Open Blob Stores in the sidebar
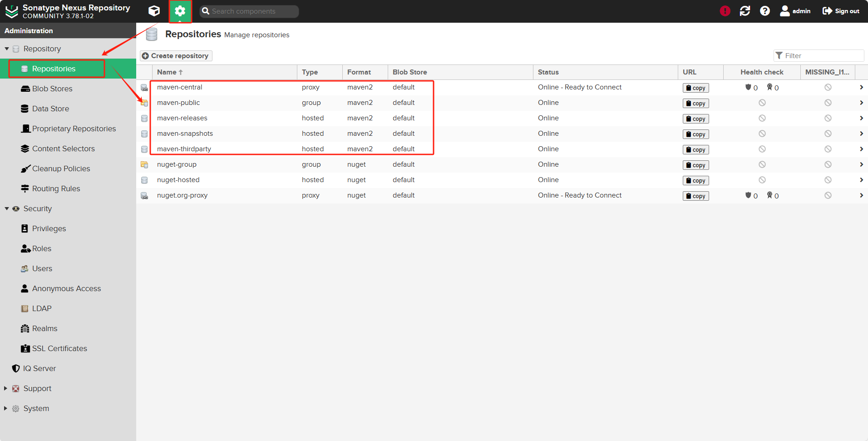The width and height of the screenshot is (868, 441). point(68,89)
